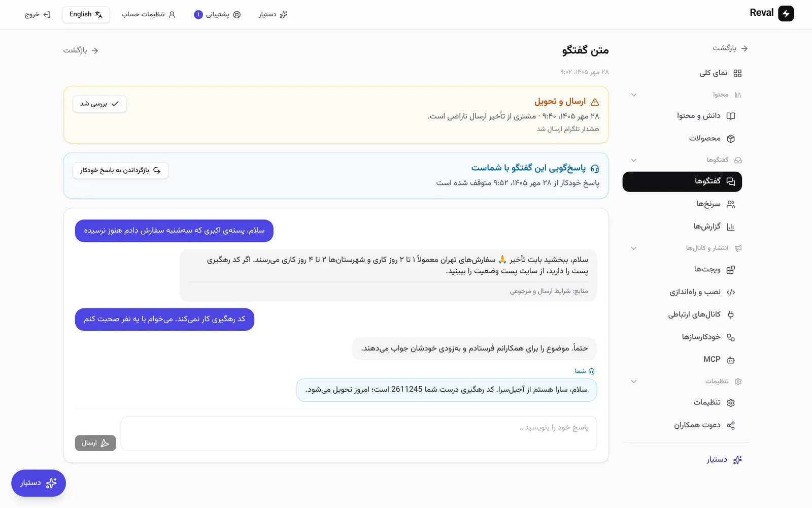Collapse the محتوا section chevron
The image size is (812, 508).
coord(634,95)
